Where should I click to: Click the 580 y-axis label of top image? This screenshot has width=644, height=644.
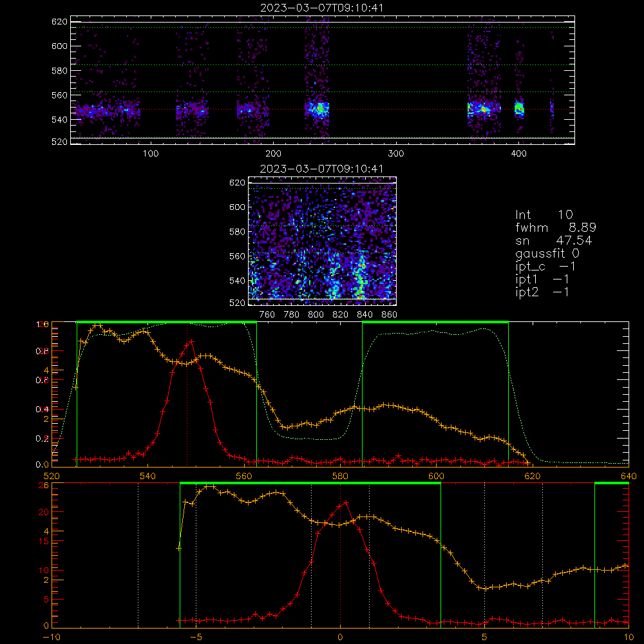(59, 70)
